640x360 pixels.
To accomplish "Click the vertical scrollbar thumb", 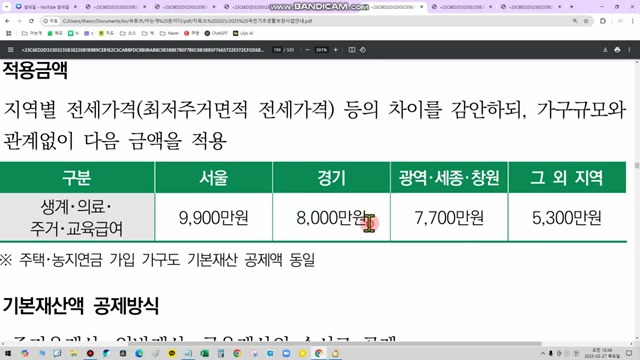I will [637, 165].
